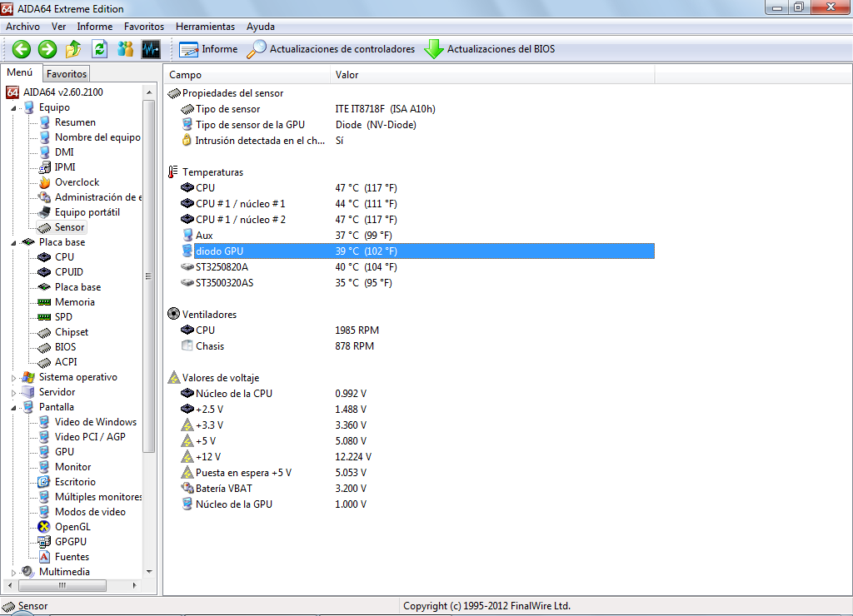Select the Chipset tree item
Image resolution: width=853 pixels, height=616 pixels.
click(x=72, y=331)
